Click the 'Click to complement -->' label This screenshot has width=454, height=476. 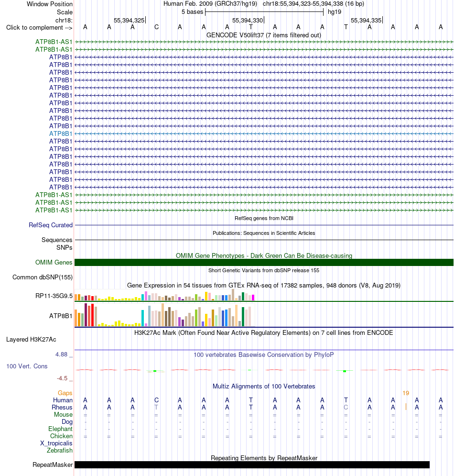point(39,28)
